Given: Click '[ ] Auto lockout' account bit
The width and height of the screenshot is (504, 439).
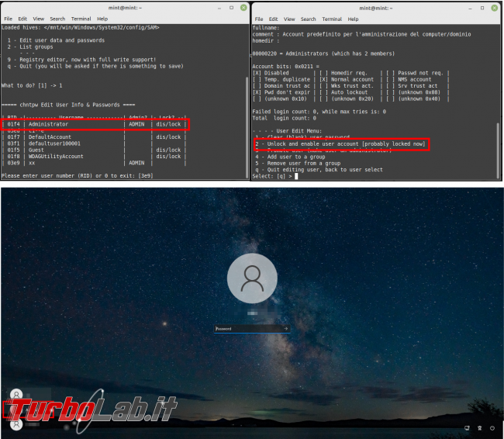Looking at the screenshot, I should click(343, 92).
